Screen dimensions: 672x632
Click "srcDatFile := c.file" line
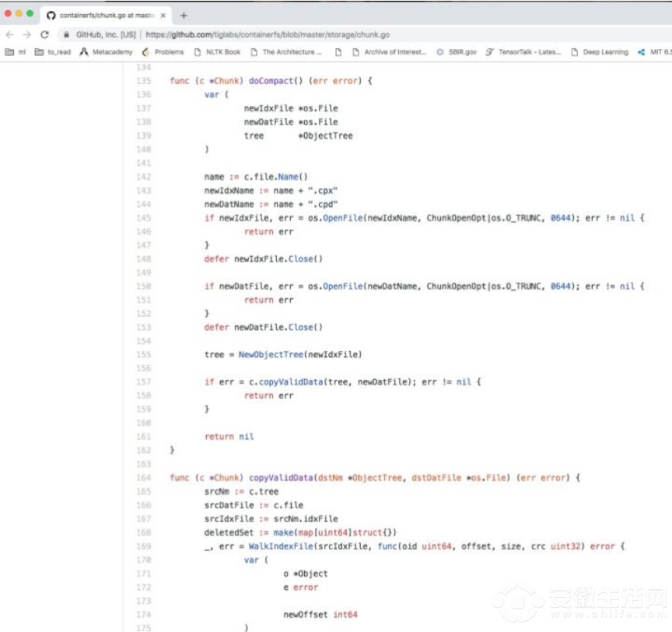click(254, 505)
